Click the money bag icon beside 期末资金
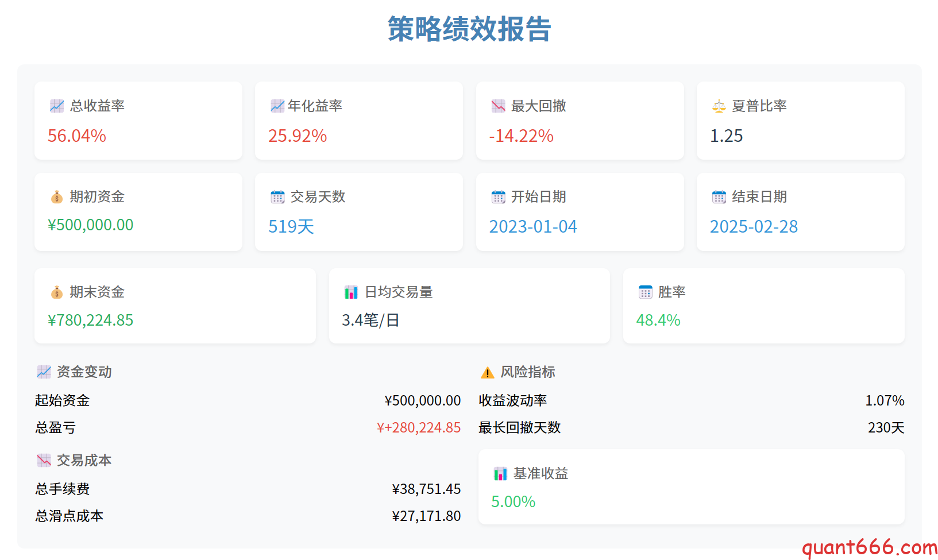 [x=57, y=292]
